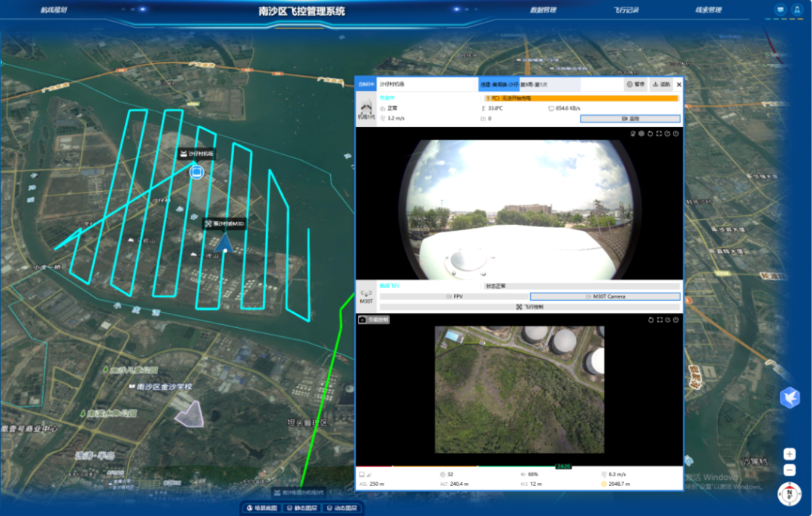Select the 数据管理 data management menu
The height and width of the screenshot is (516, 812).
[x=543, y=11]
